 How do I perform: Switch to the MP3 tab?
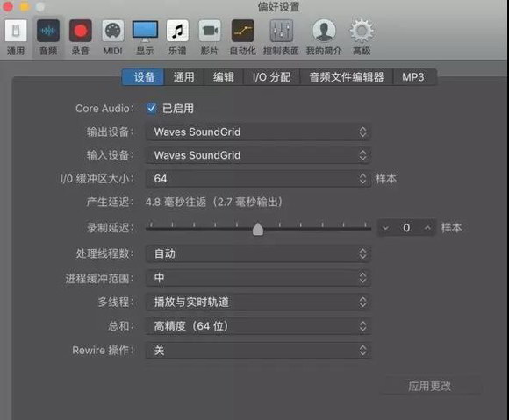pos(413,77)
